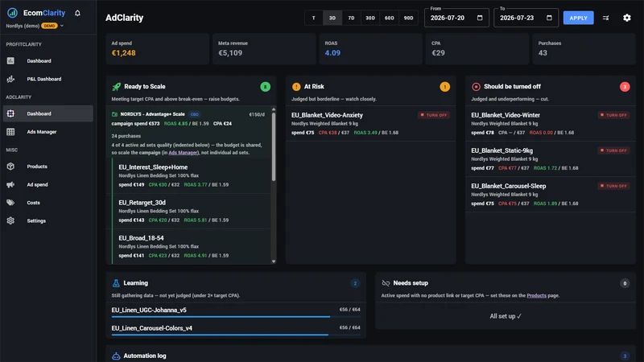Select the T (today) date range
Screen dimensions: 644x362
[x=314, y=18]
